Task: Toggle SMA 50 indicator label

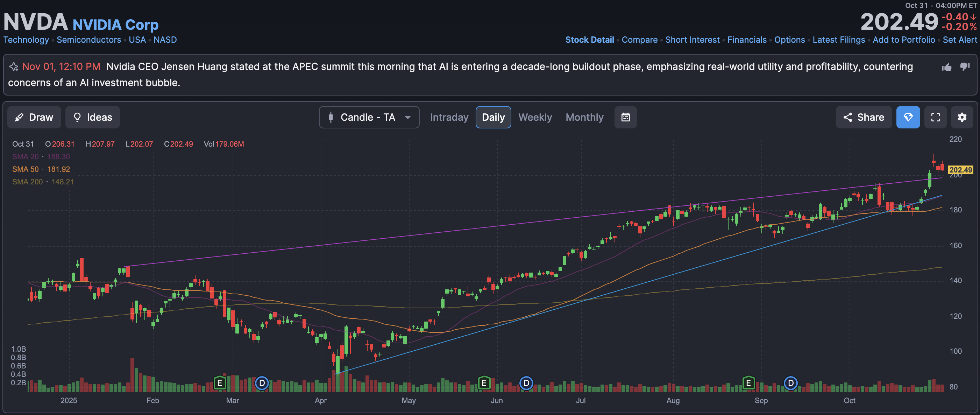Action: (26, 169)
